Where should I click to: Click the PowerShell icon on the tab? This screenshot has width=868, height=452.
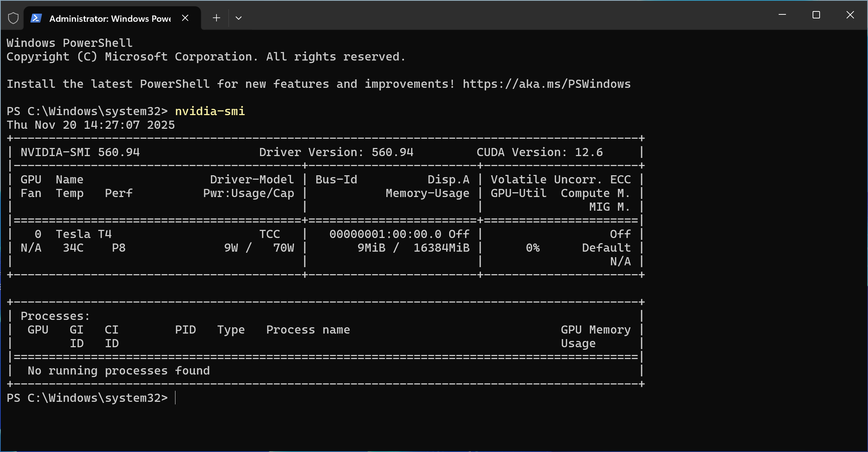(x=36, y=18)
